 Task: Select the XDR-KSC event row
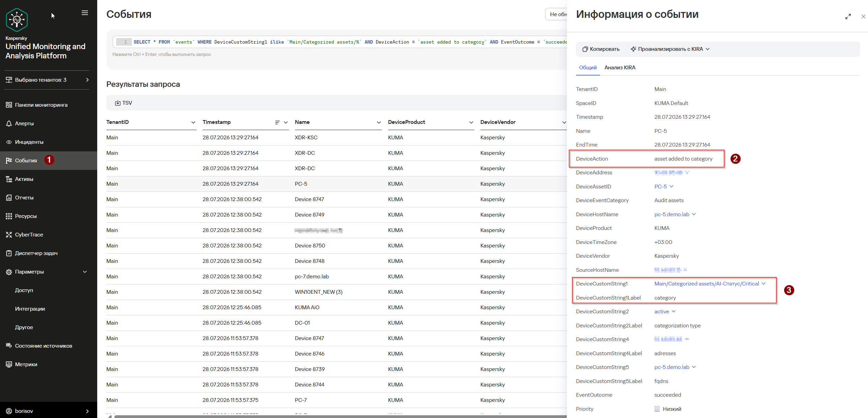336,138
